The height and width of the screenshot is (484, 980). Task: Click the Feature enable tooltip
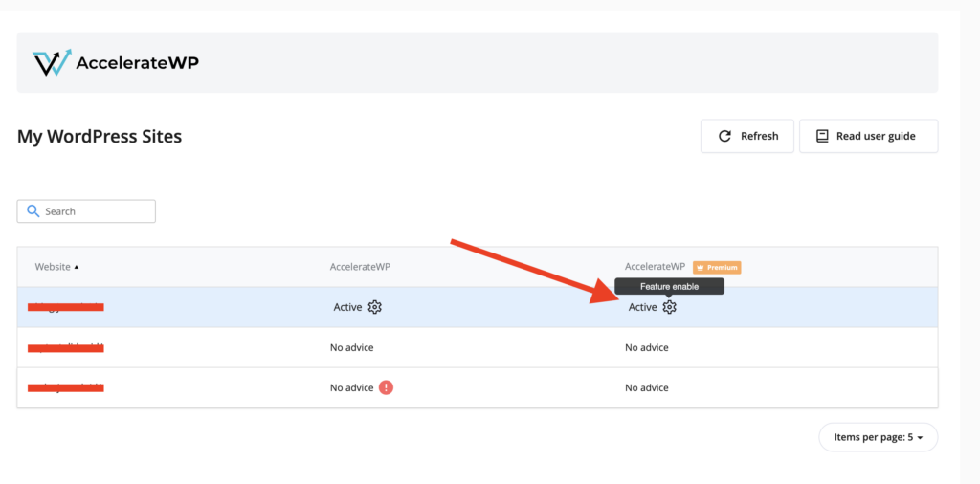(669, 286)
